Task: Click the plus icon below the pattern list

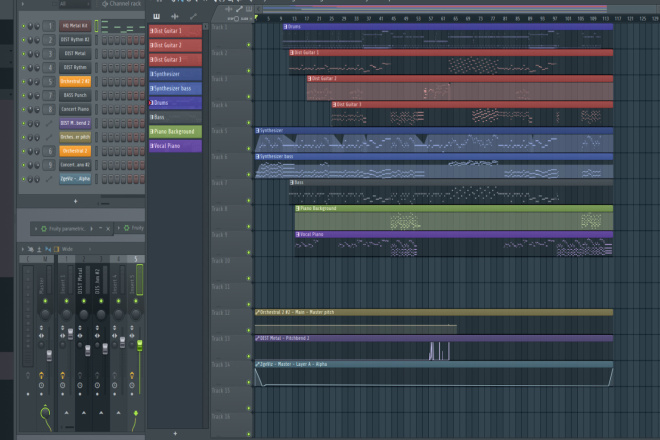Action: click(x=175, y=433)
